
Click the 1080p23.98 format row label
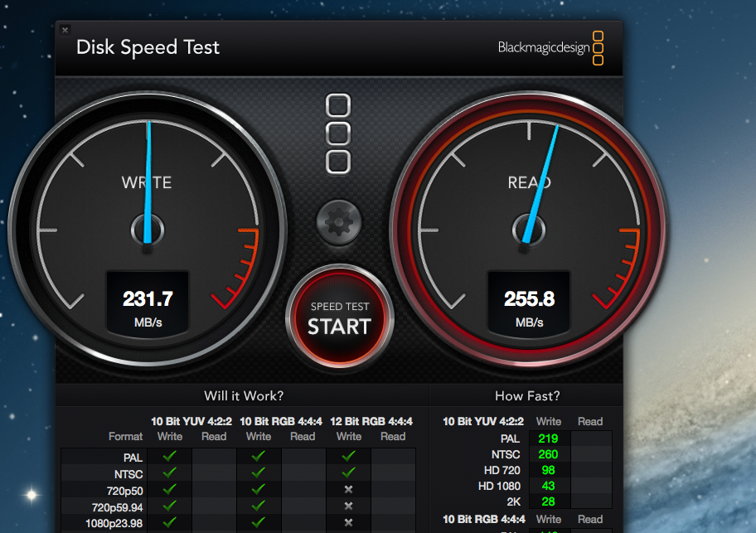(x=114, y=523)
